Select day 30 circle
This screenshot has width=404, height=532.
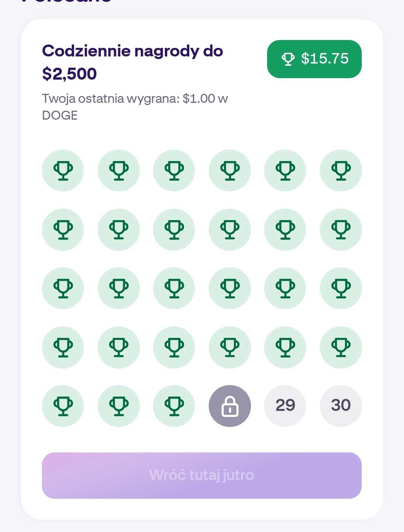click(x=341, y=406)
